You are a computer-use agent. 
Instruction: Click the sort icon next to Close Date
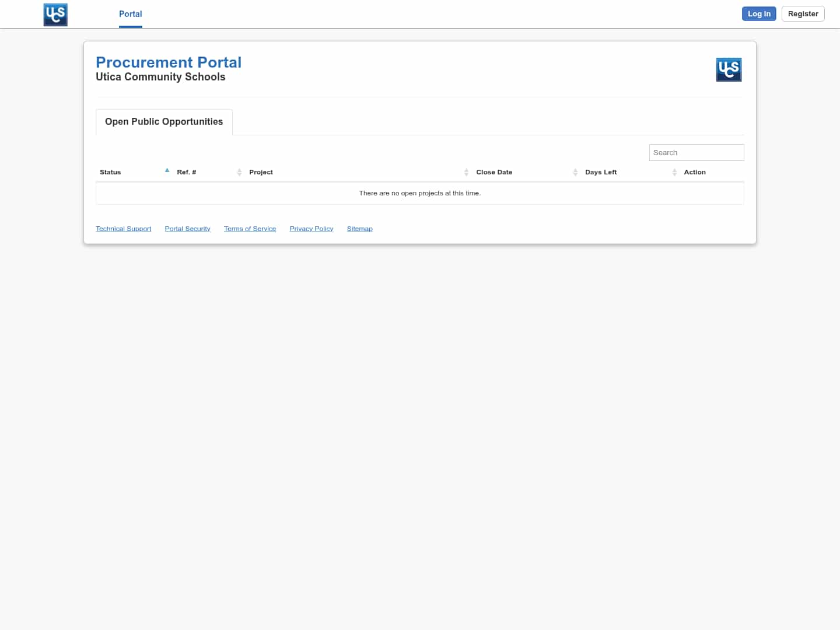pos(575,171)
